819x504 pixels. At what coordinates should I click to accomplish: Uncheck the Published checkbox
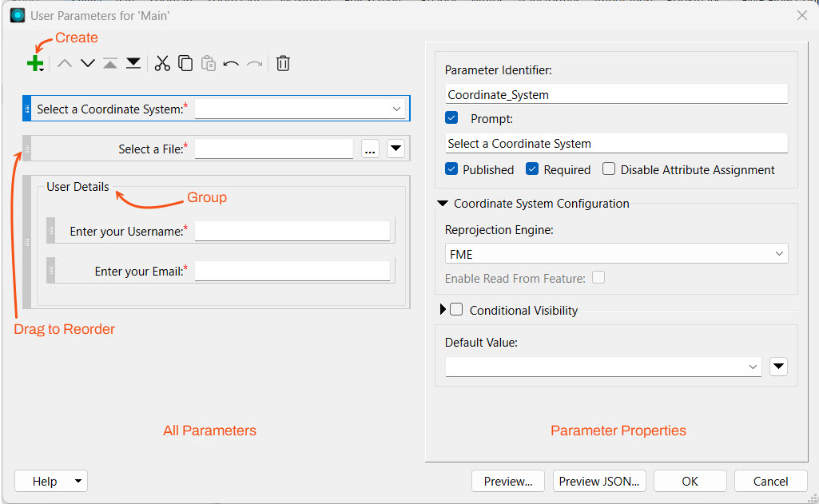[x=452, y=169]
